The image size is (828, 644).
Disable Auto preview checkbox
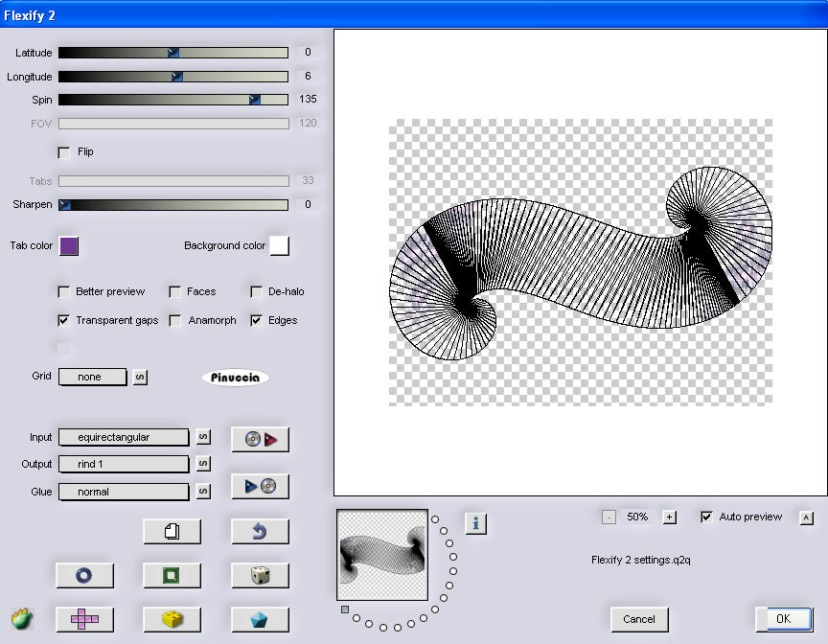tap(706, 517)
